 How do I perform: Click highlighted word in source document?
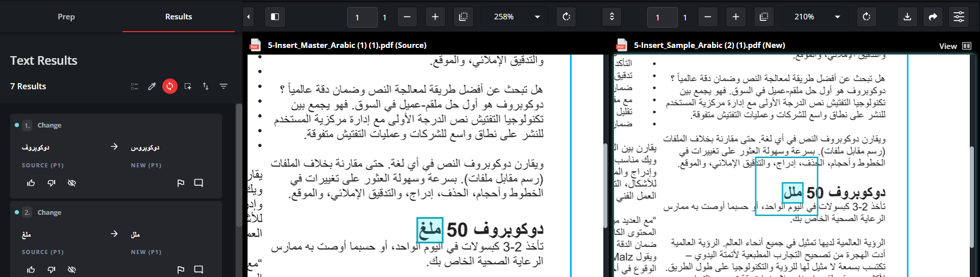pos(430,230)
